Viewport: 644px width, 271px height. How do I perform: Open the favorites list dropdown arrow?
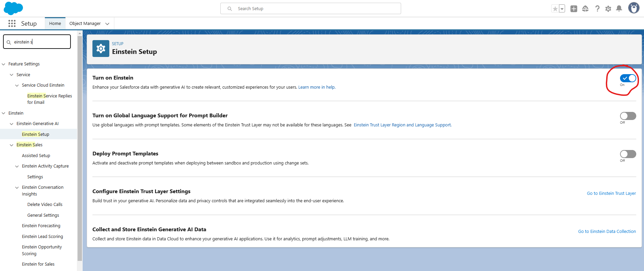click(562, 9)
